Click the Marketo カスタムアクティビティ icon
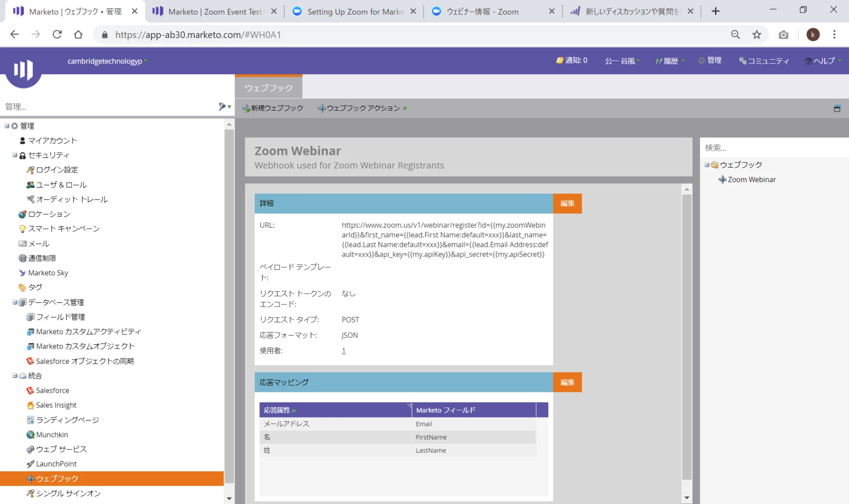849x504 pixels. (x=30, y=332)
